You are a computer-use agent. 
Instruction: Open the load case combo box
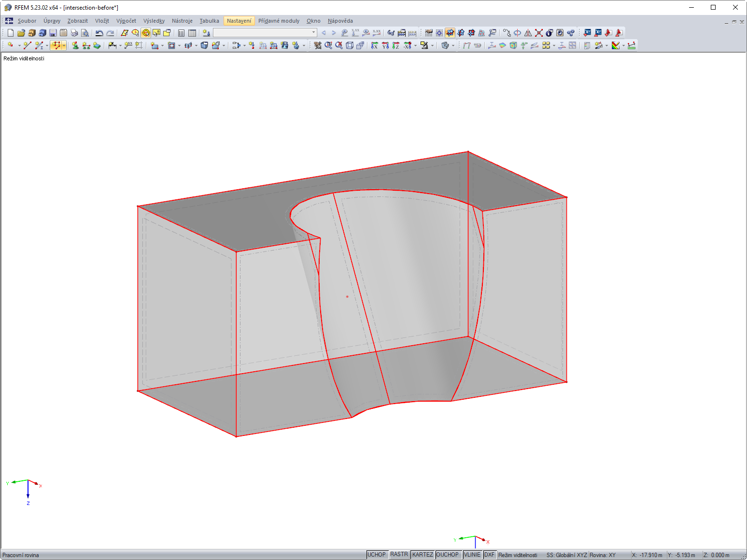click(265, 33)
